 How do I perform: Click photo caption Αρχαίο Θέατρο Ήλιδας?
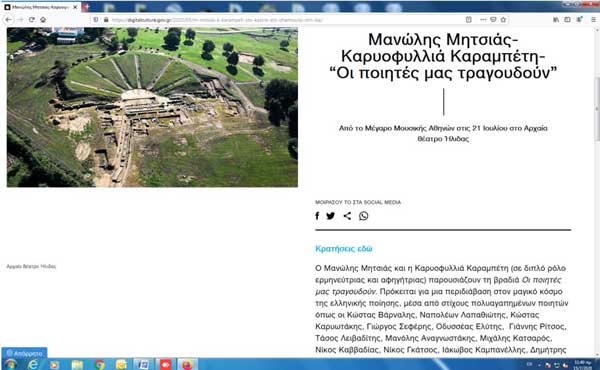[31, 266]
